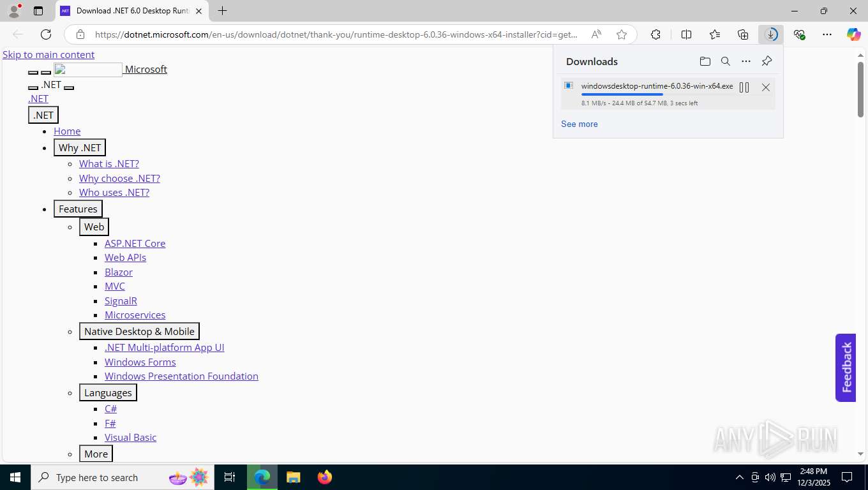Open the Feedback side tab
Viewport: 868px width, 490px height.
click(x=846, y=367)
